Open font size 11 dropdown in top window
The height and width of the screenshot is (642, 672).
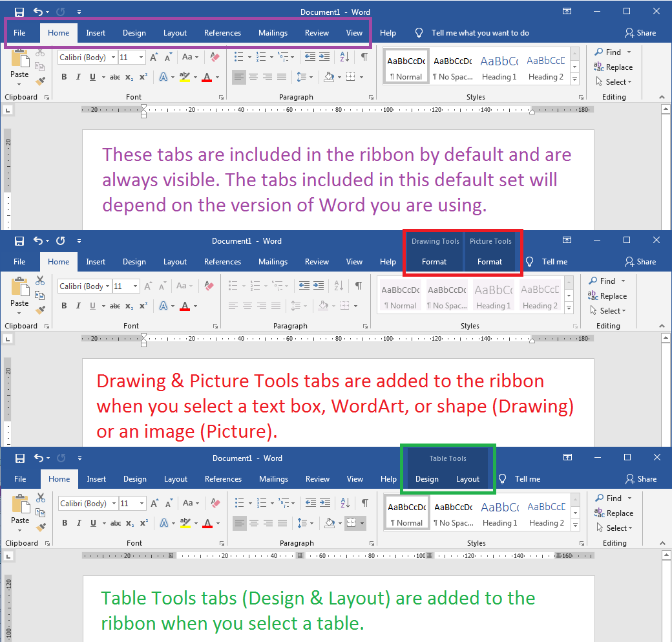click(141, 57)
